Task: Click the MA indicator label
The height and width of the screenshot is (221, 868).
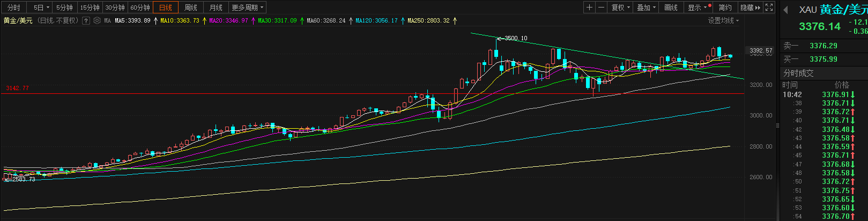Action: pos(107,20)
